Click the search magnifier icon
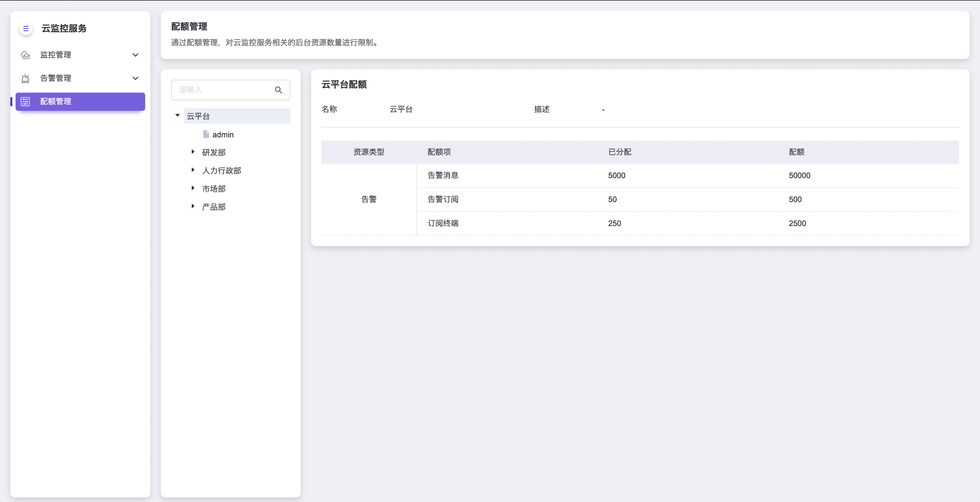The width and height of the screenshot is (980, 502). pyautogui.click(x=278, y=90)
